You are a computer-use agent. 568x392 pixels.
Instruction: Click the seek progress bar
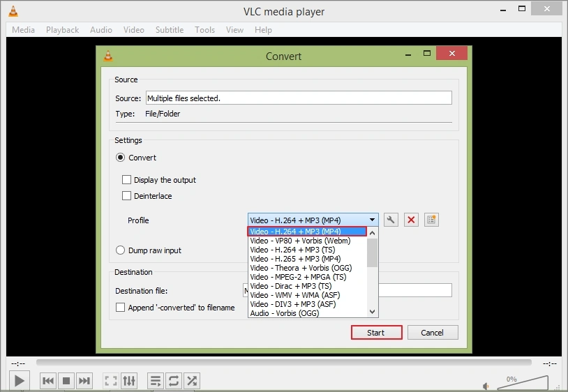click(283, 362)
